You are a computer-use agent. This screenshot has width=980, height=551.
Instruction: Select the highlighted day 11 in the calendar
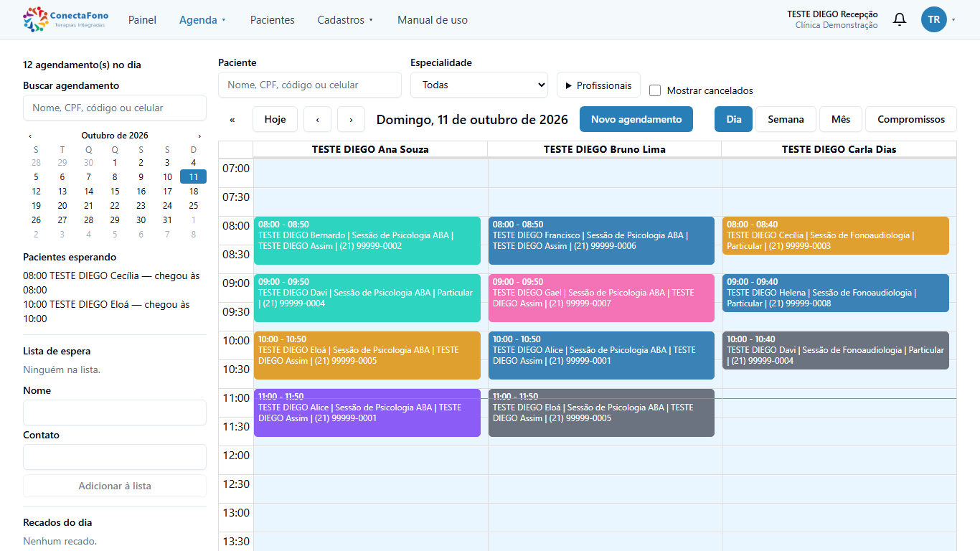[x=193, y=176]
